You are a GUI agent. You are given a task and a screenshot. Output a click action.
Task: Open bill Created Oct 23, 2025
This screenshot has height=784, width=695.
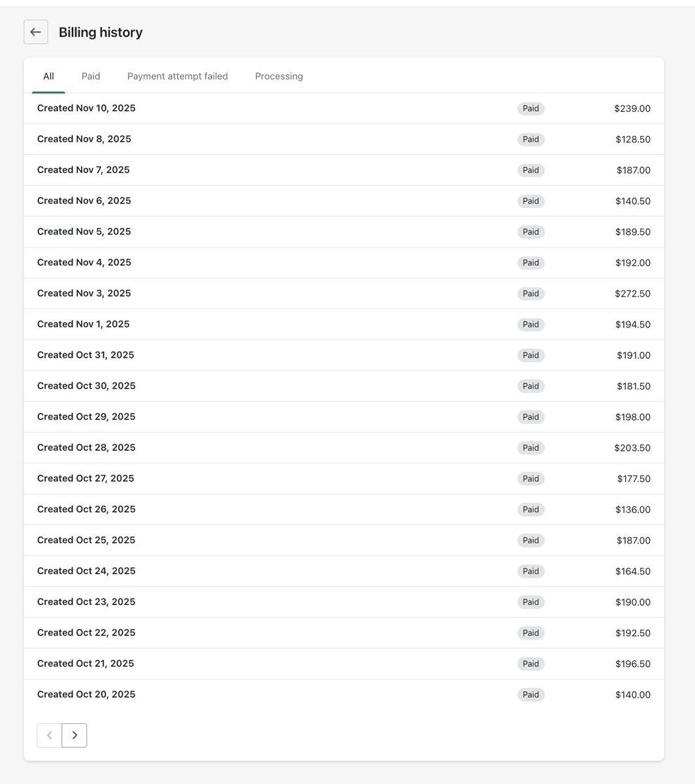[344, 602]
